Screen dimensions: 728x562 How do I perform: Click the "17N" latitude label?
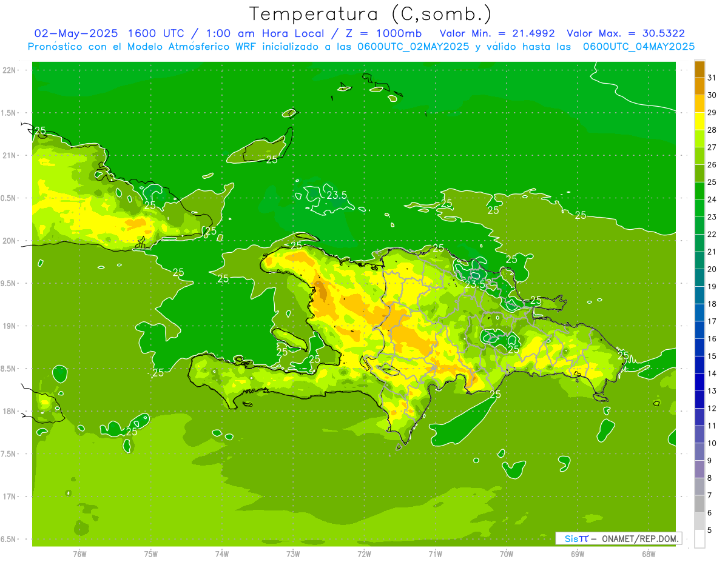pyautogui.click(x=10, y=497)
